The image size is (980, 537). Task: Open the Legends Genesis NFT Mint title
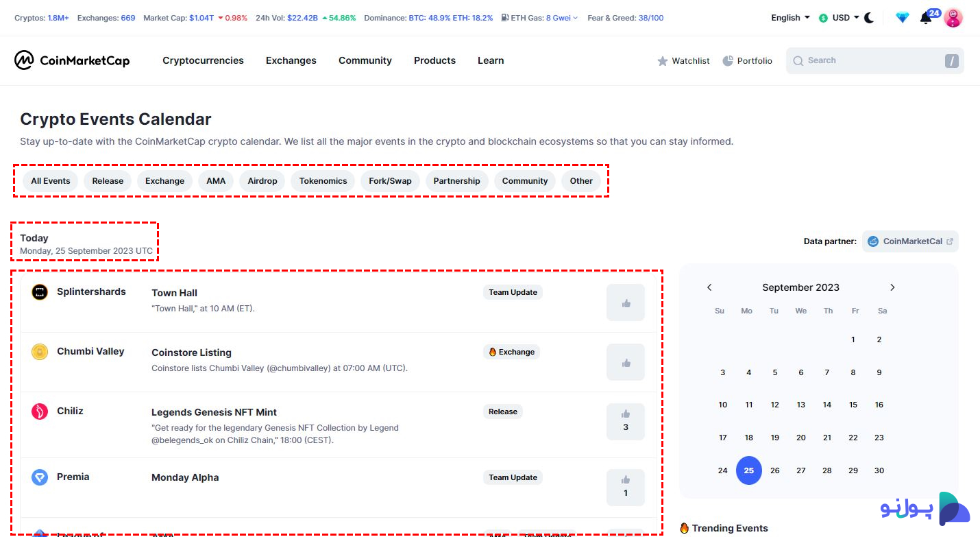[x=214, y=412]
